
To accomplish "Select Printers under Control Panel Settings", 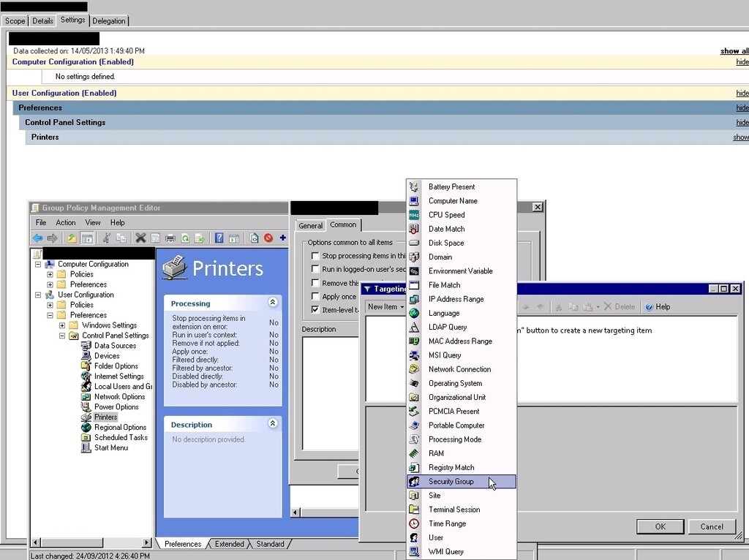I will pos(105,417).
